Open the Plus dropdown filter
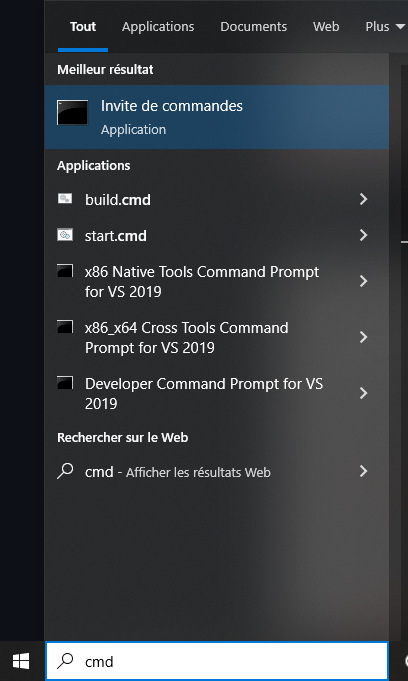The width and height of the screenshot is (408, 681). pyautogui.click(x=385, y=26)
